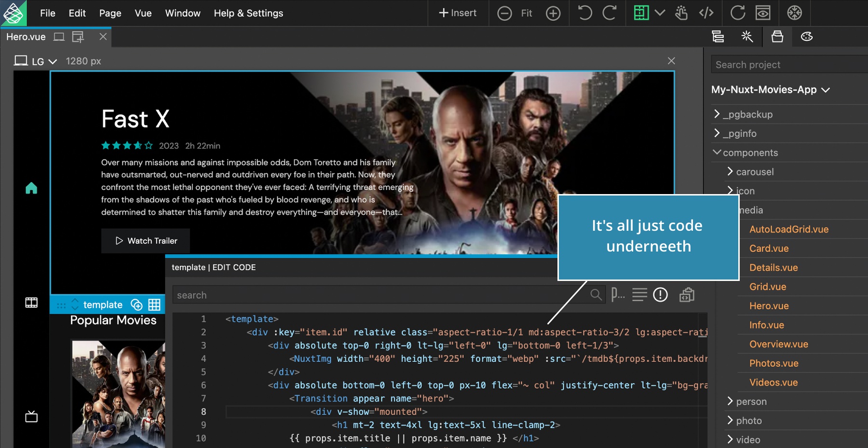The height and width of the screenshot is (448, 868).
Task: Refresh the page view
Action: click(737, 13)
